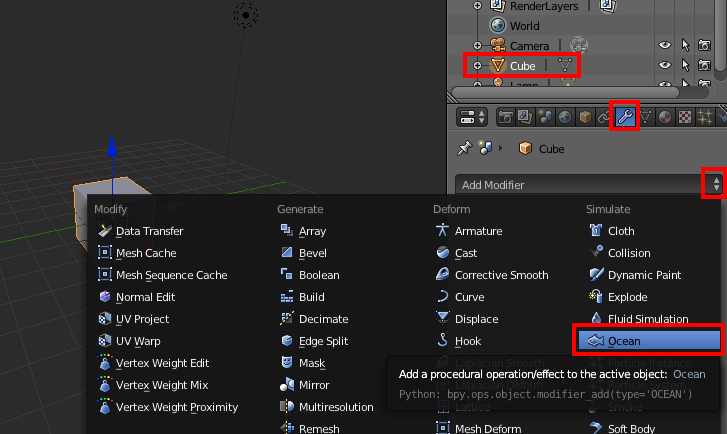The height and width of the screenshot is (434, 727).
Task: Open the Render Layers properties tab
Action: point(525,117)
